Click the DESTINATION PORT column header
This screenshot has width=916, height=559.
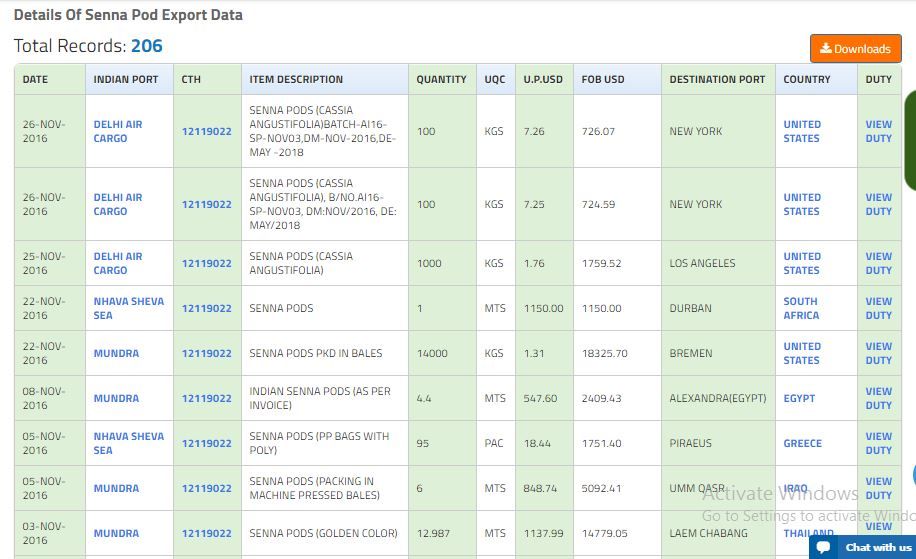[717, 79]
